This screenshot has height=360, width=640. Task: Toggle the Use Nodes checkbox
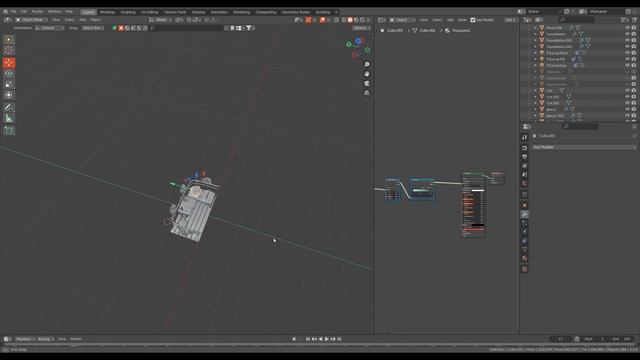coord(473,20)
